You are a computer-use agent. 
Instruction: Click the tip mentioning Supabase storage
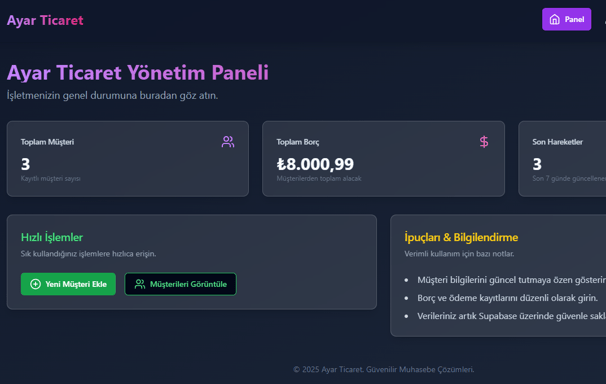511,316
